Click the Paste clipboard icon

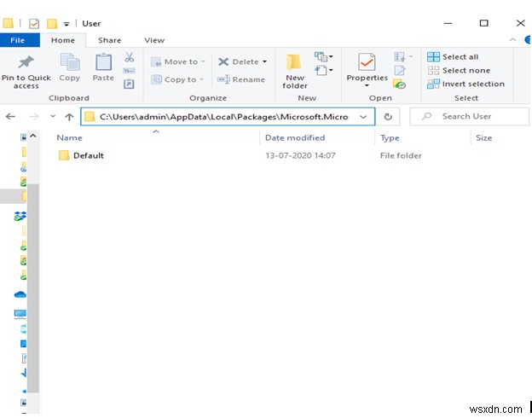[103, 61]
